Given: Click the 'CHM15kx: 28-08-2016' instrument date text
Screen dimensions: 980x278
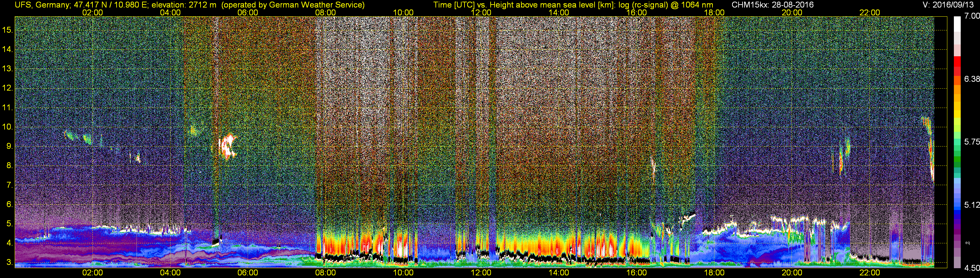Looking at the screenshot, I should (772, 5).
